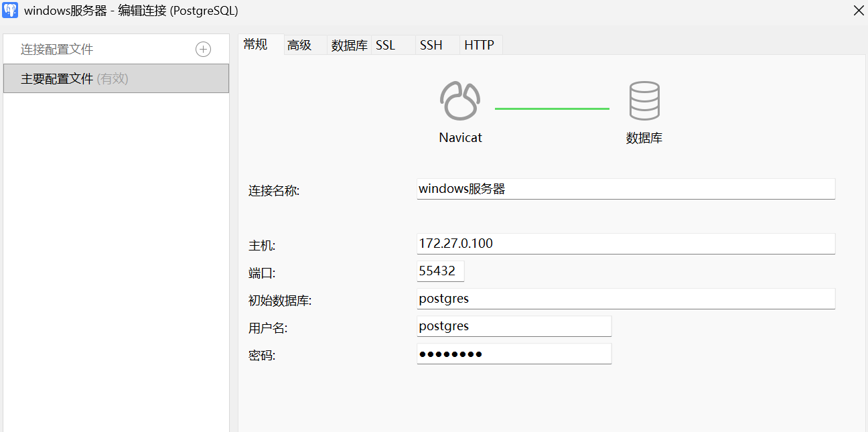Switch to the 常规 tab
Viewport: 868px width, 432px height.
click(261, 45)
